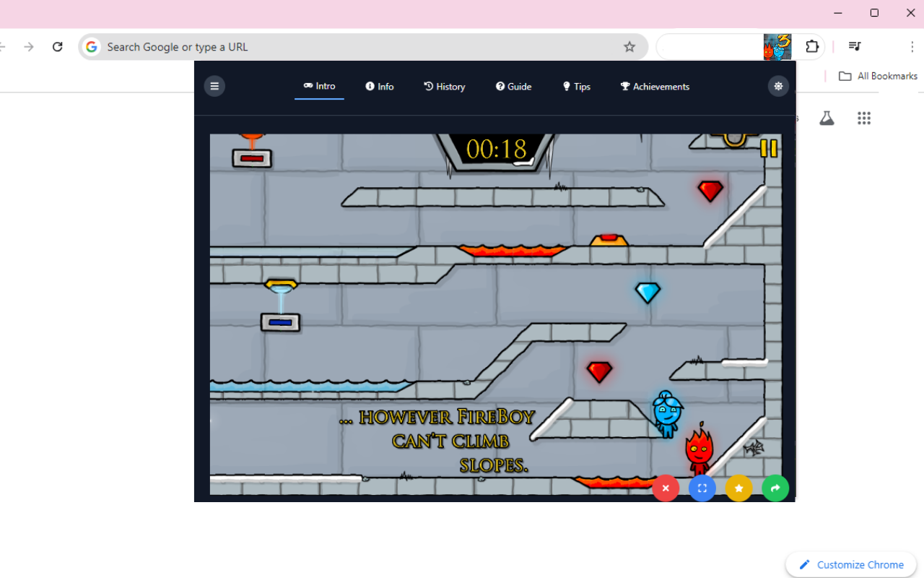Image resolution: width=924 pixels, height=578 pixels.
Task: Click the Fireboy character
Action: click(699, 449)
